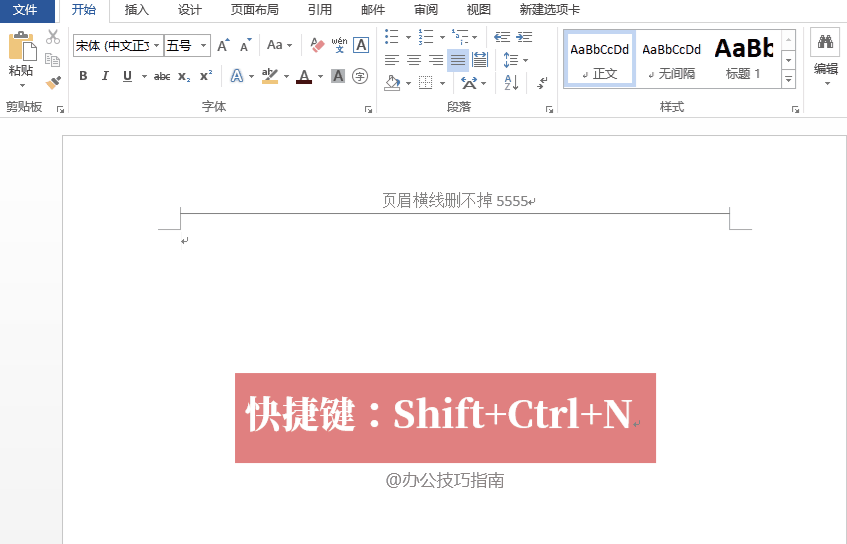Clear all formatting eraser icon
The width and height of the screenshot is (847, 544).
pyautogui.click(x=317, y=45)
